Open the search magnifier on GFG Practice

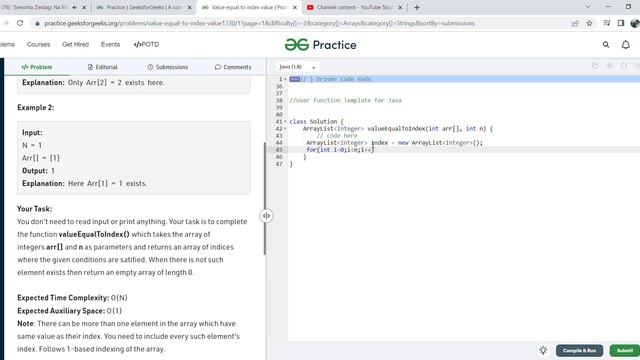coord(606,44)
